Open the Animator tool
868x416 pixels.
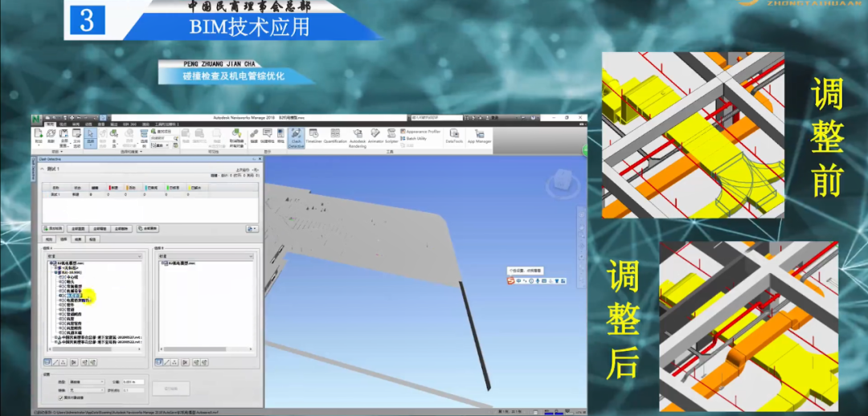pos(375,136)
